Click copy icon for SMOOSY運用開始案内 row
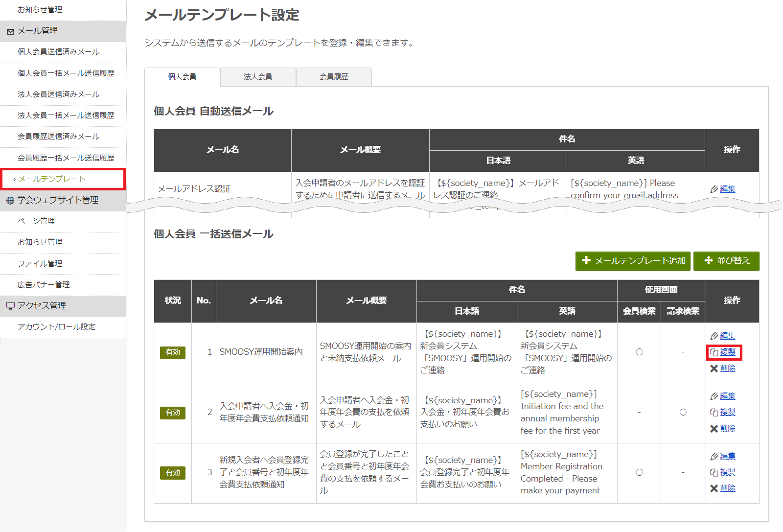The image size is (783, 532). click(x=714, y=352)
